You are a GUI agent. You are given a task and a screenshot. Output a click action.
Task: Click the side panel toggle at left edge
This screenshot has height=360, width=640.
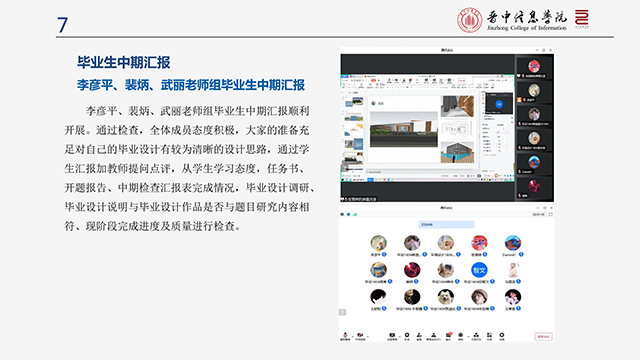(342, 312)
